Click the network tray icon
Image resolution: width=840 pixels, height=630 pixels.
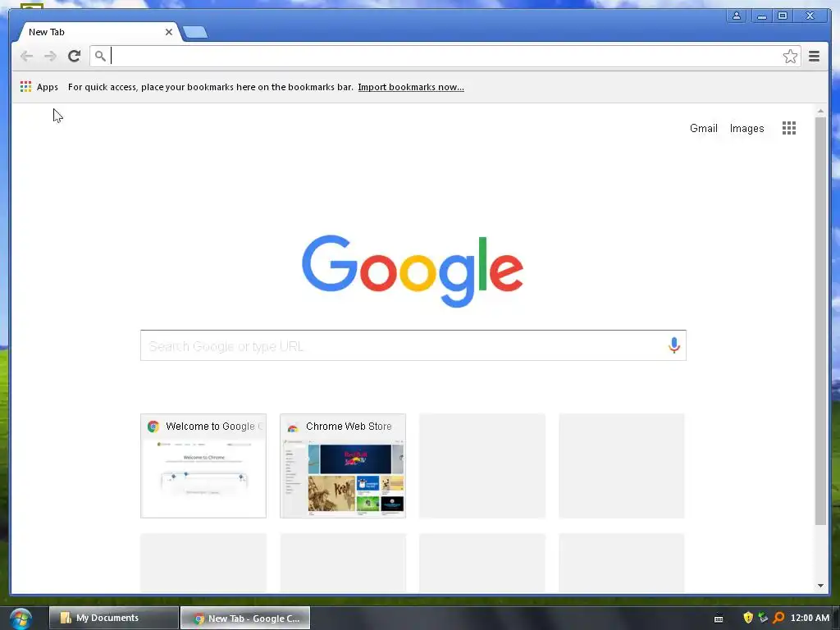coord(763,618)
